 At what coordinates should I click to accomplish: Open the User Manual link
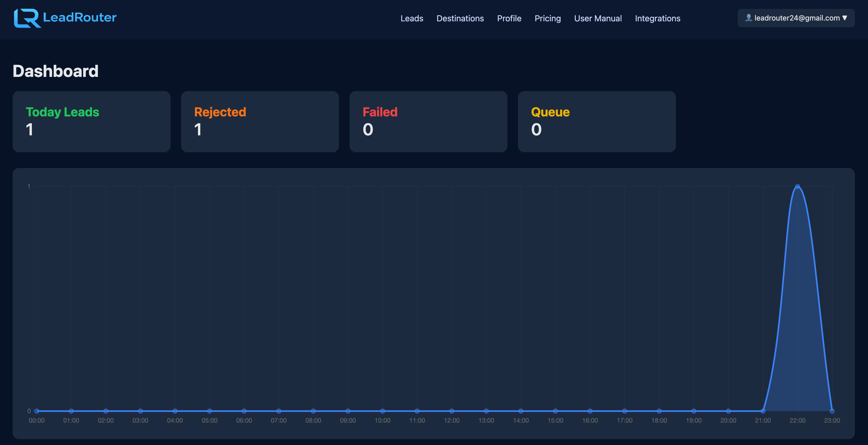click(x=598, y=18)
